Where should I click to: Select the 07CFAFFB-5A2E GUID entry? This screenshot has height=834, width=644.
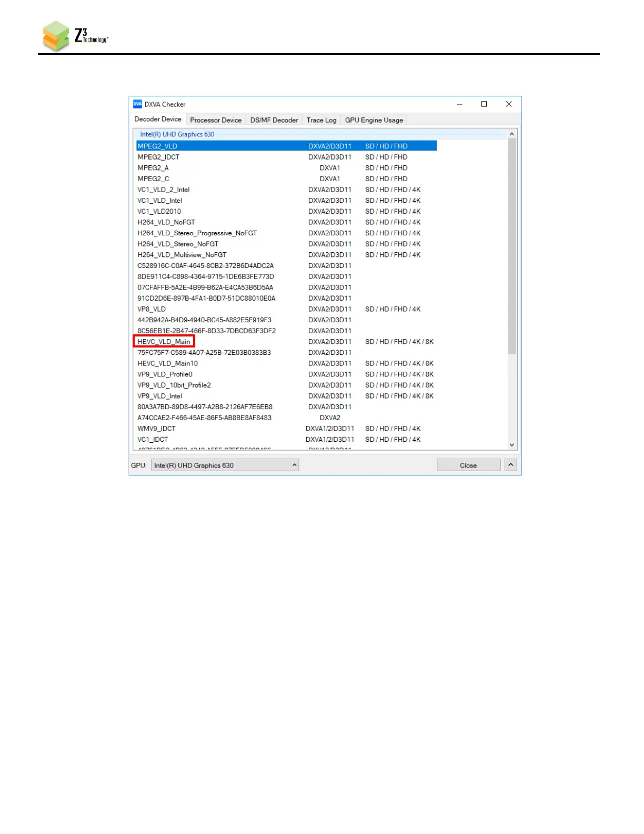[286, 287]
